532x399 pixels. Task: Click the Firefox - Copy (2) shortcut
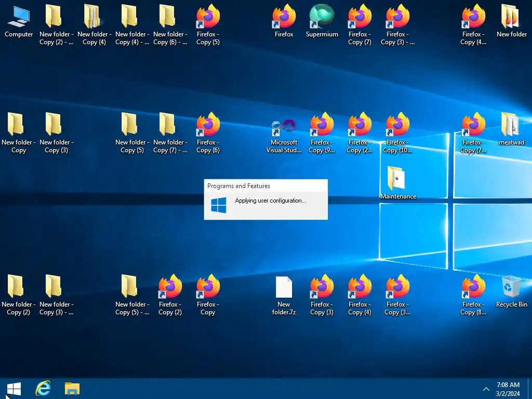[x=170, y=296]
